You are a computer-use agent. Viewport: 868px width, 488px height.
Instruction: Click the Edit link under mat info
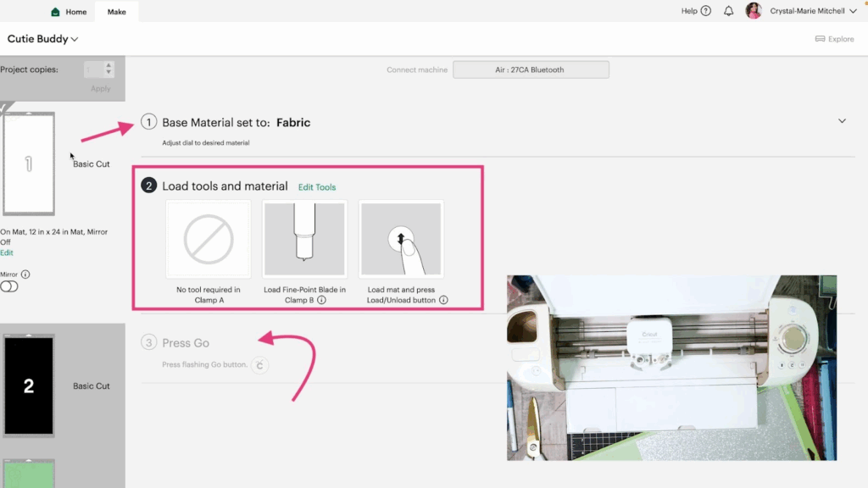(x=7, y=252)
